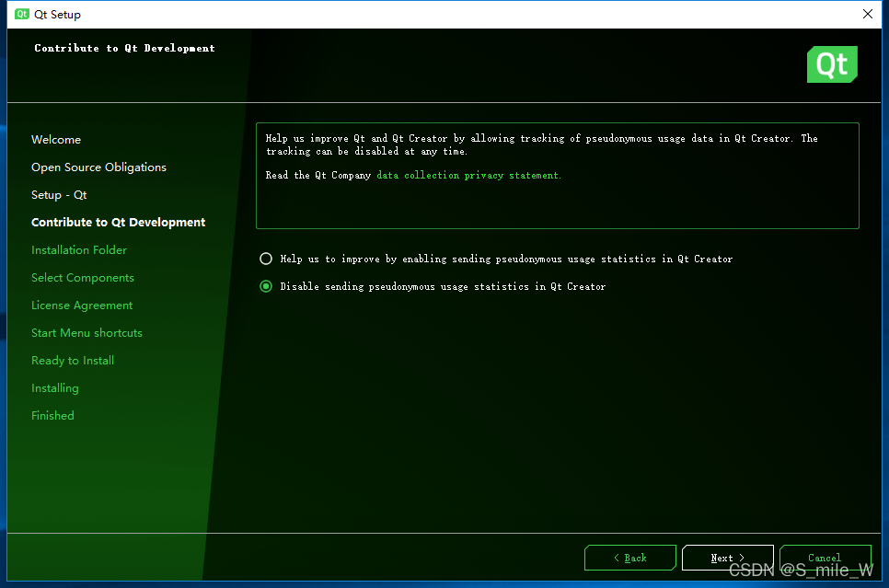Image resolution: width=889 pixels, height=588 pixels.
Task: Click the Installing step
Action: click(55, 388)
